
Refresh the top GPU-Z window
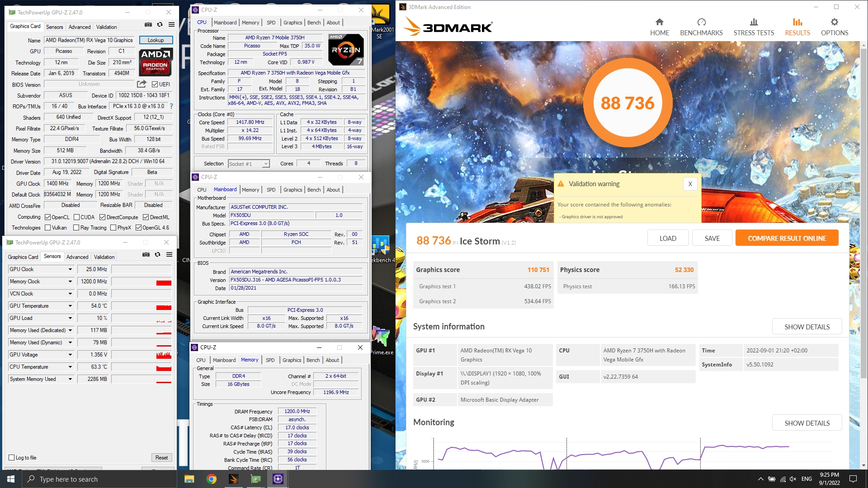click(160, 24)
